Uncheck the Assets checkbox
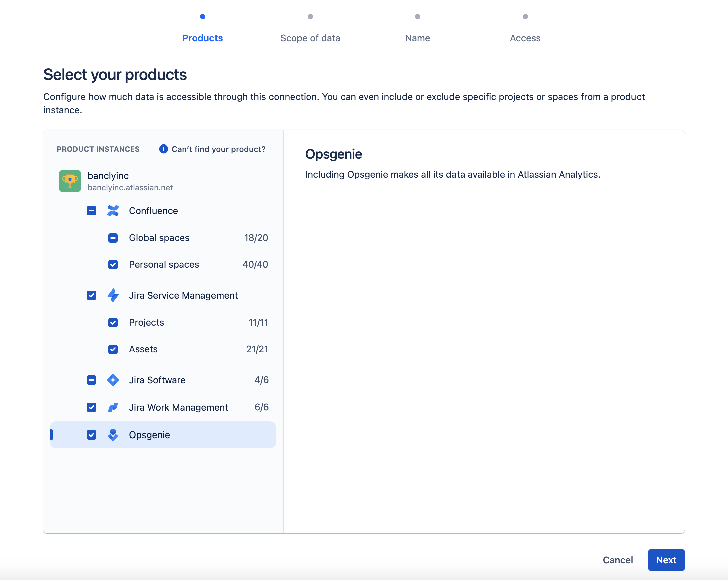728x580 pixels. (x=113, y=349)
